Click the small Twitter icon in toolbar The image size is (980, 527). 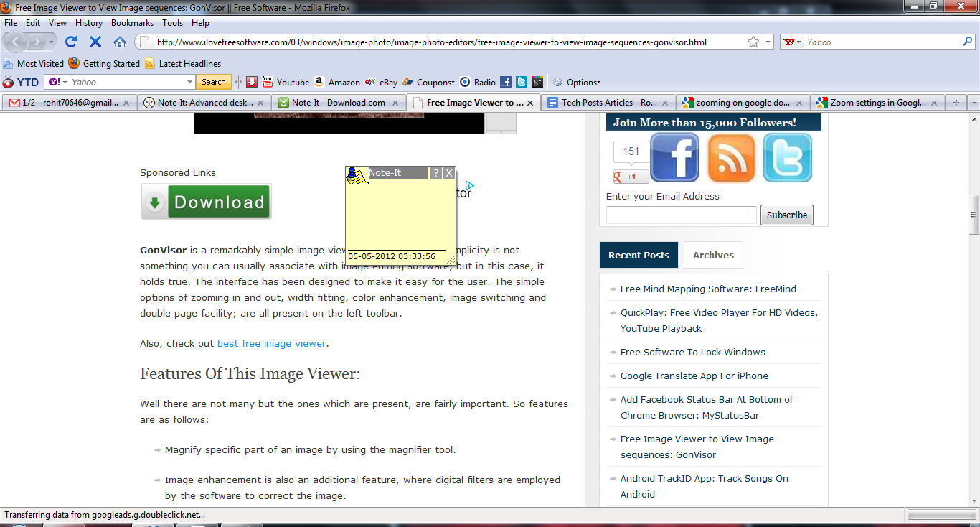pyautogui.click(x=522, y=82)
